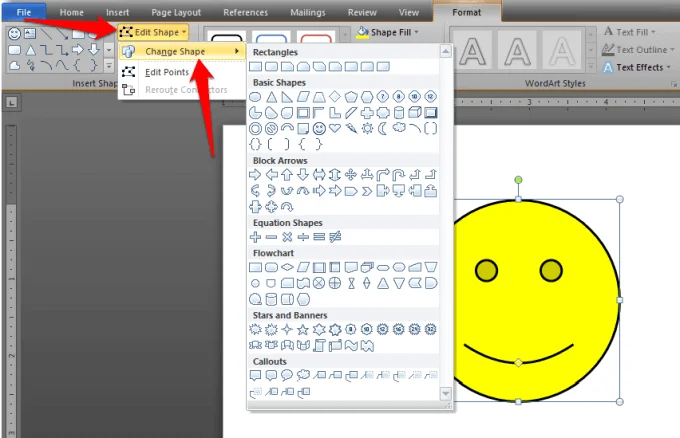
Task: Click the first WordArt style thumbnail
Action: (x=473, y=49)
